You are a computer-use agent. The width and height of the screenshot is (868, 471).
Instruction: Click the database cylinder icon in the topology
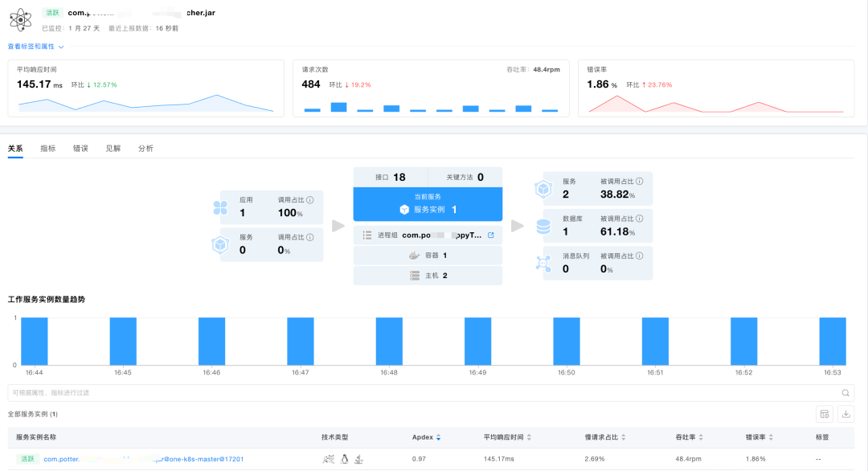pyautogui.click(x=542, y=226)
